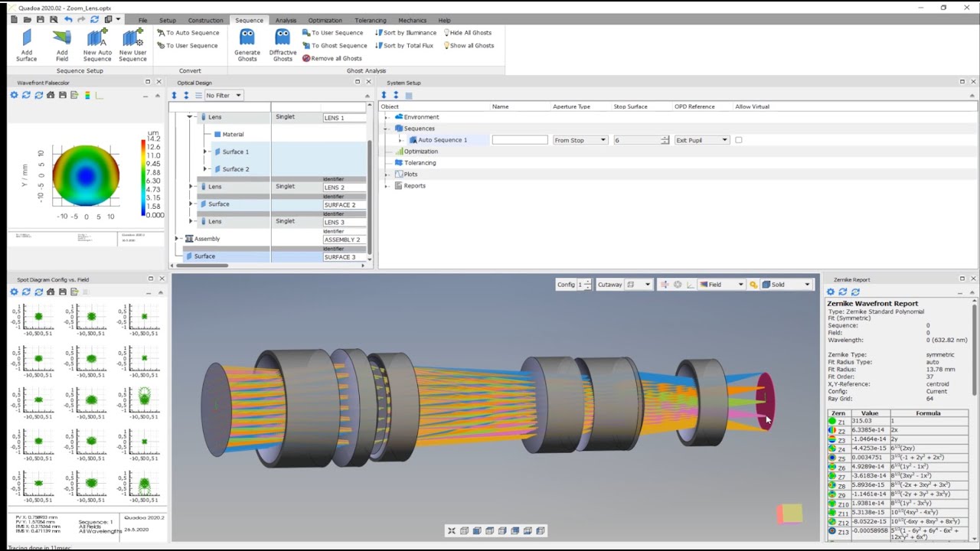Click save icon in Spot Diagram toolbar
Viewport: 980px width, 551px height.
[63, 292]
